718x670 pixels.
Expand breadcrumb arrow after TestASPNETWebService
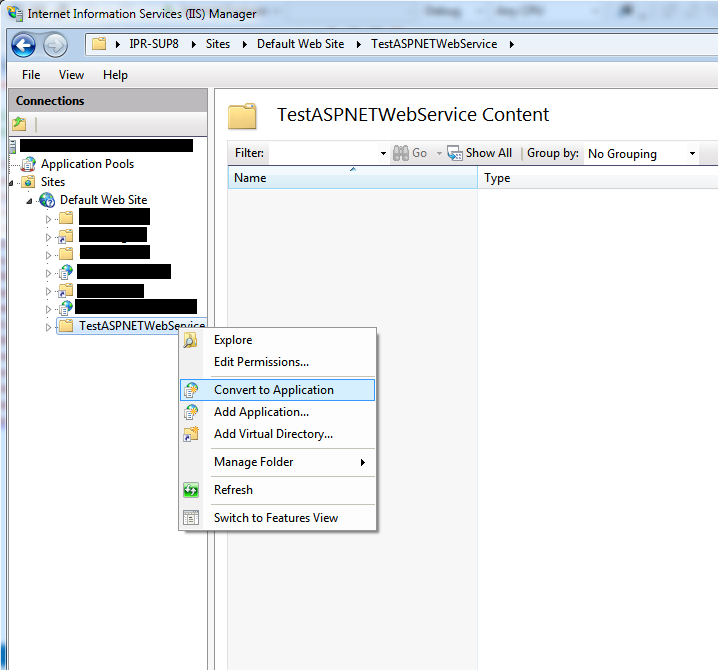(x=512, y=44)
